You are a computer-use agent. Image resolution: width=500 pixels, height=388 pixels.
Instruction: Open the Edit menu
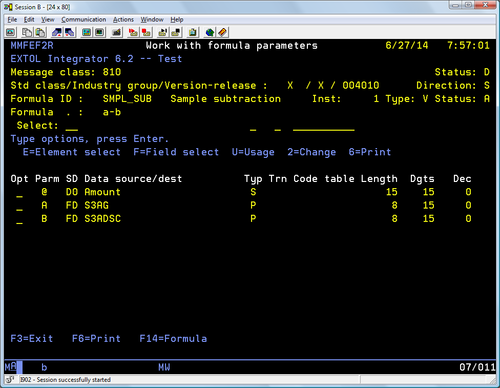pyautogui.click(x=29, y=20)
